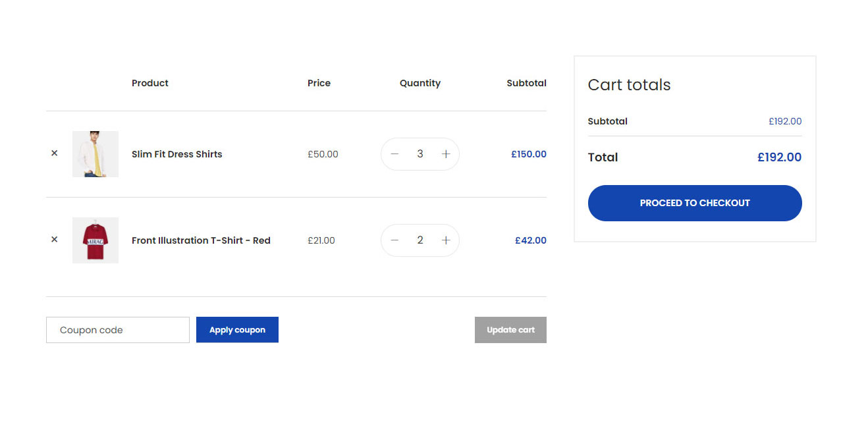The image size is (868, 434).
Task: Focus the Coupon code field
Action: pos(118,330)
